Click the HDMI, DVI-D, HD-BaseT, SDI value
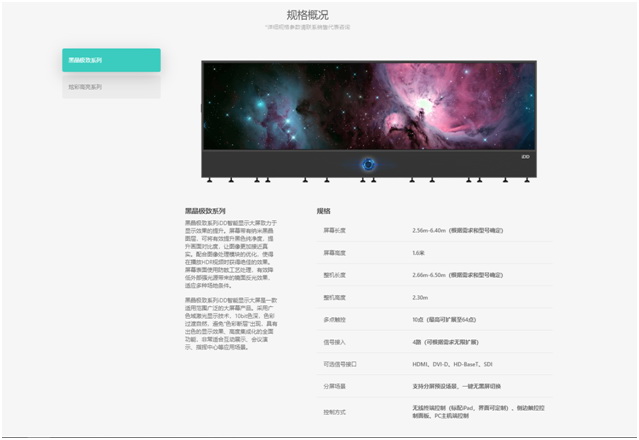This screenshot has height=440, width=639. click(x=451, y=365)
